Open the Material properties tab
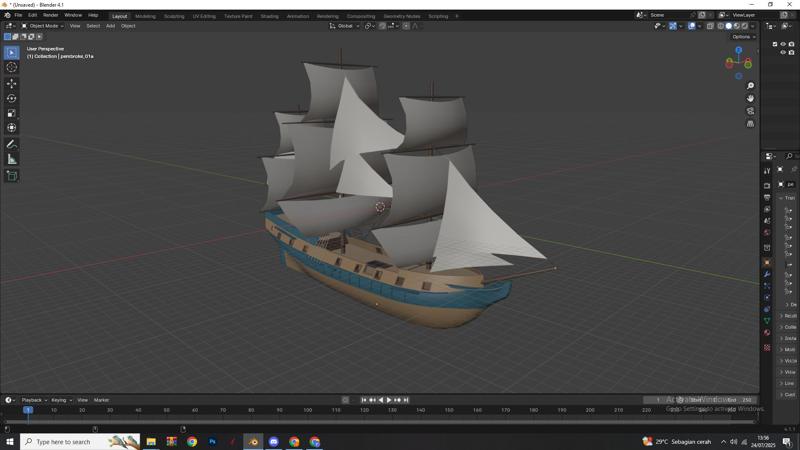This screenshot has height=450, width=800. (767, 333)
